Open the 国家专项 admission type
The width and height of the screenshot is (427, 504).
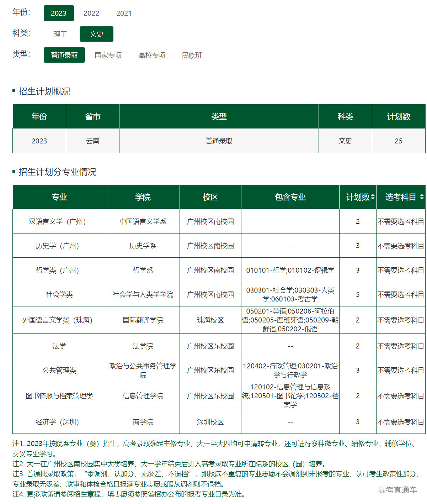(x=108, y=55)
